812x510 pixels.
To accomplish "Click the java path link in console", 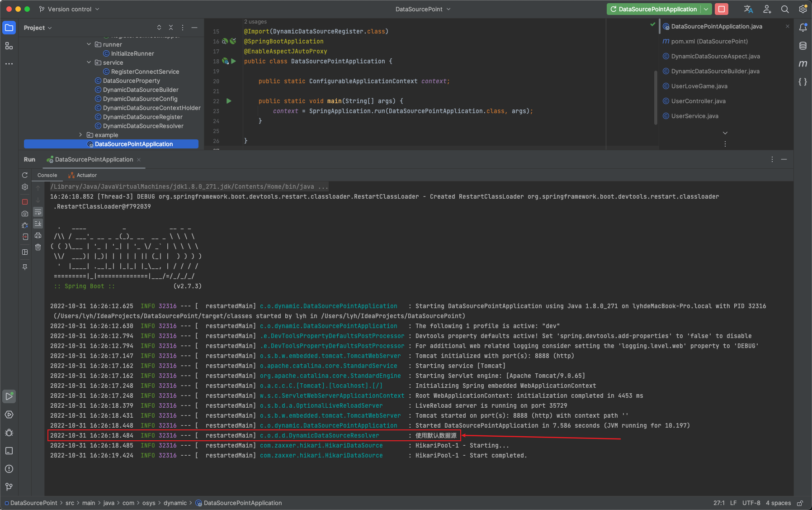I will [x=189, y=186].
